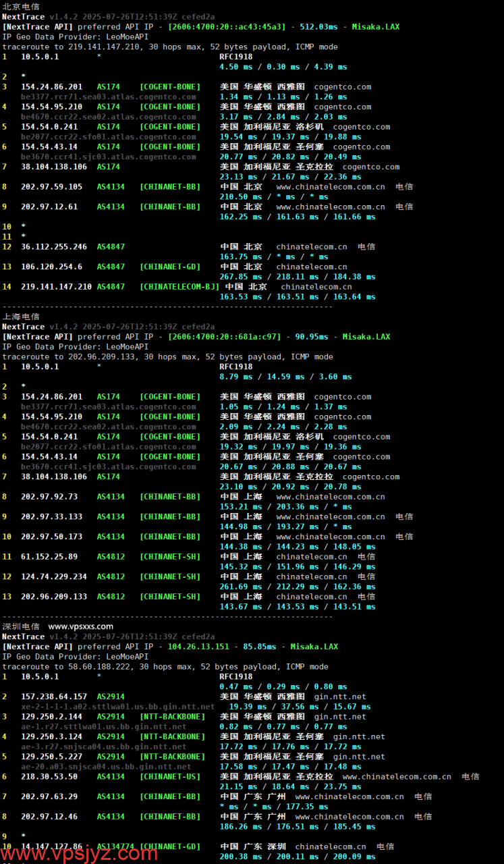Click hostname ae-20.a03.snjsca04.us.bb.gin.ntt.net

[x=106, y=767]
